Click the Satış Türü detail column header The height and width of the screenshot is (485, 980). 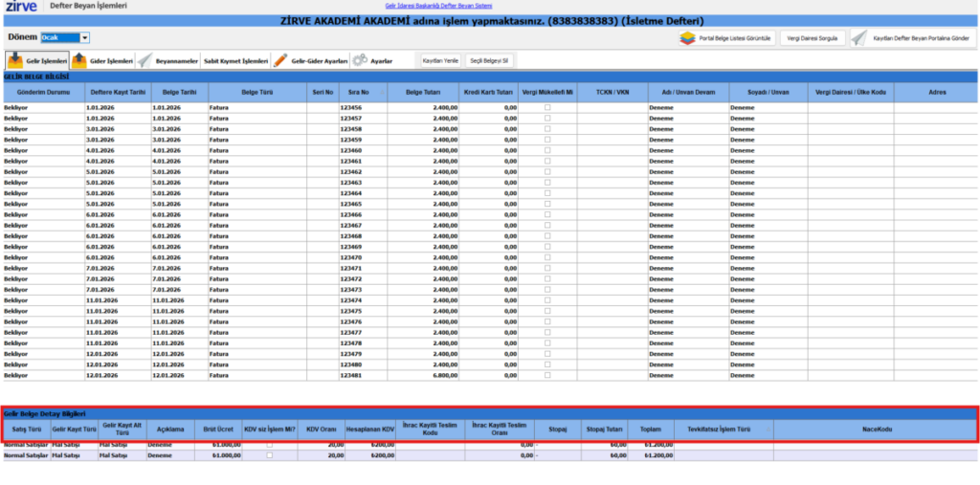(x=26, y=430)
